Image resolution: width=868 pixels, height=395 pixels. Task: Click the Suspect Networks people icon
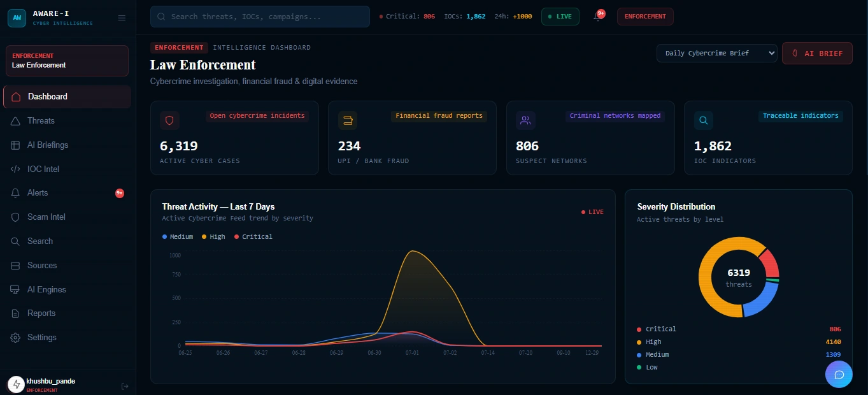coord(525,120)
